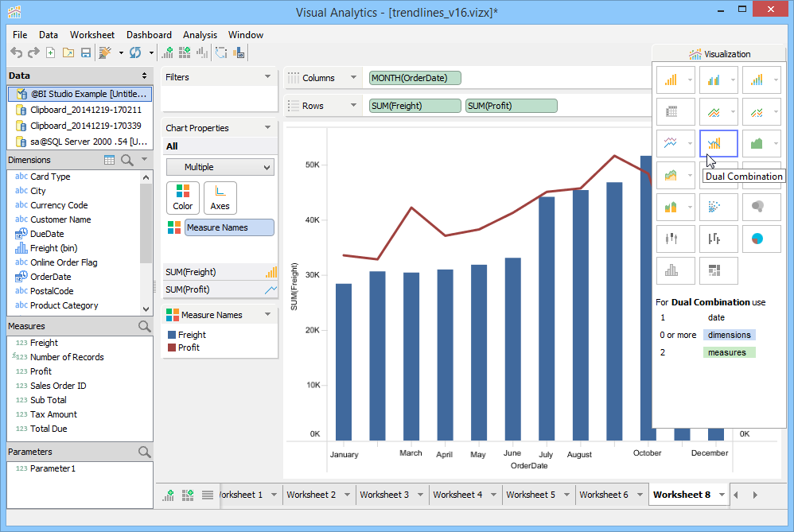Open the Worksheet menu
The height and width of the screenshot is (532, 794).
(92, 35)
